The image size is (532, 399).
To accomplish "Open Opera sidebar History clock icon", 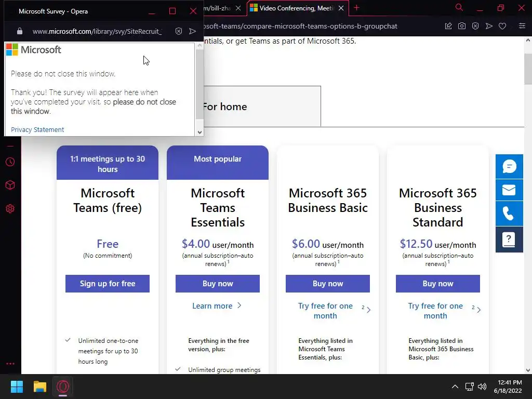I will click(10, 162).
